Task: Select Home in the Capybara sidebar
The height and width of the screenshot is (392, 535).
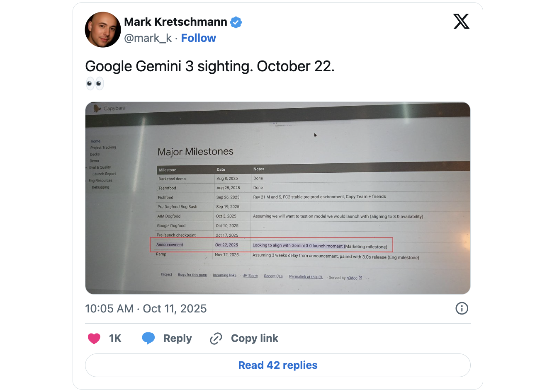Action: pos(95,141)
